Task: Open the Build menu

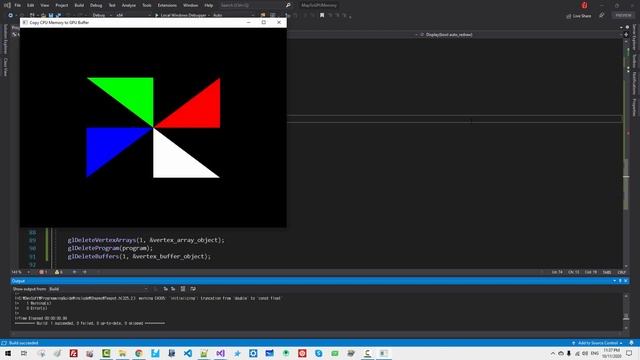Action: [79, 5]
